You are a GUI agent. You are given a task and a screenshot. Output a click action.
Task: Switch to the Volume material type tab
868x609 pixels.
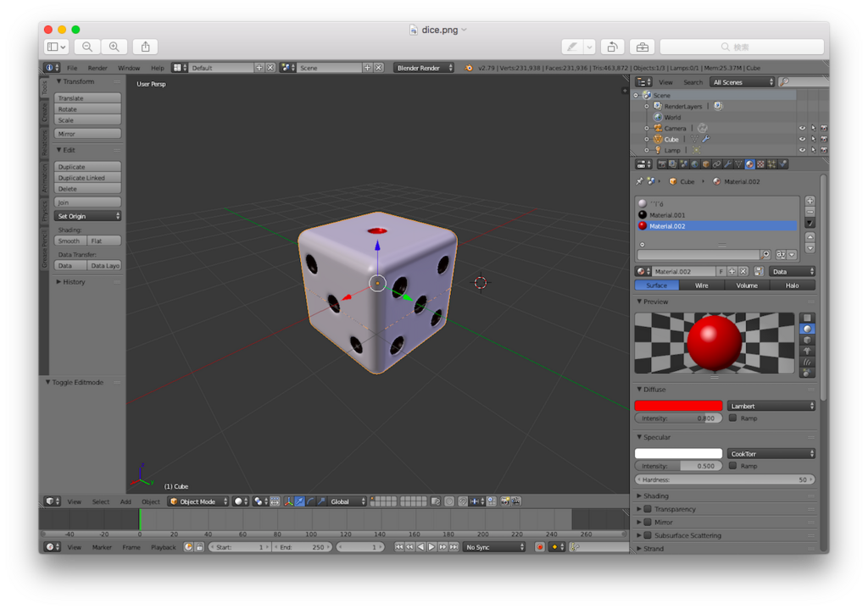(x=747, y=285)
